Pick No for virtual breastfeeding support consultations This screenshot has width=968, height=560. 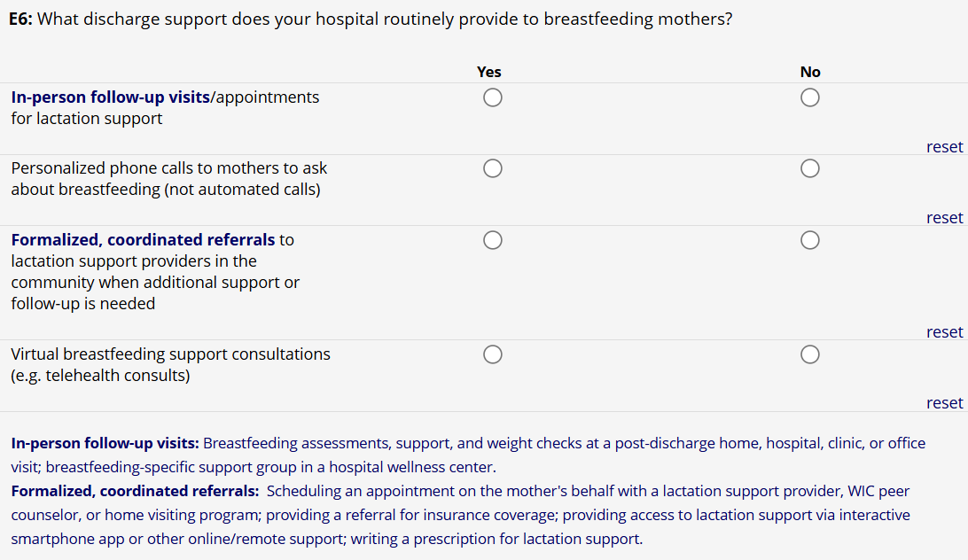pos(809,354)
